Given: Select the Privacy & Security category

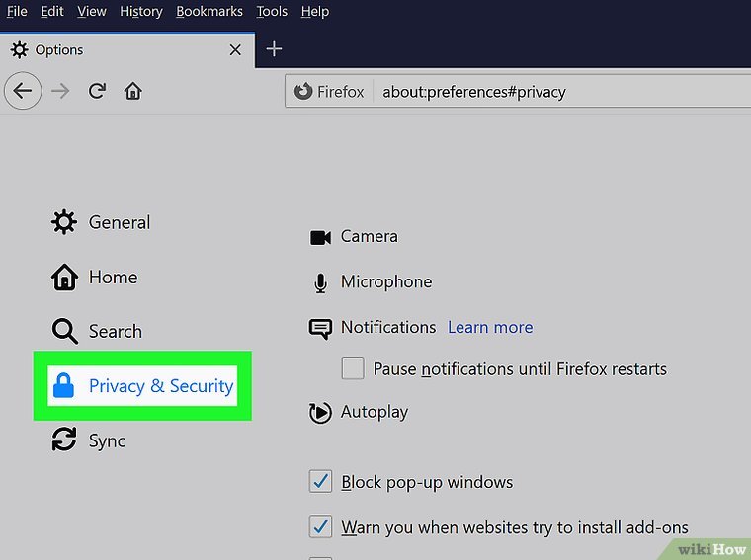Looking at the screenshot, I should [x=142, y=386].
